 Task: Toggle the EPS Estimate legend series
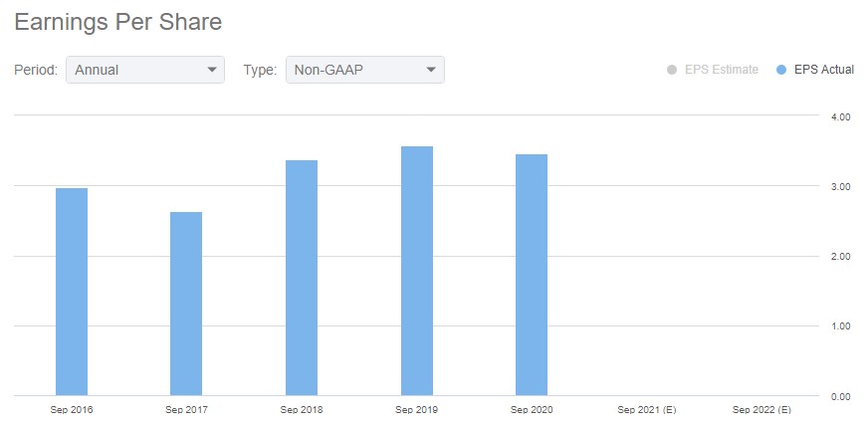tap(713, 70)
